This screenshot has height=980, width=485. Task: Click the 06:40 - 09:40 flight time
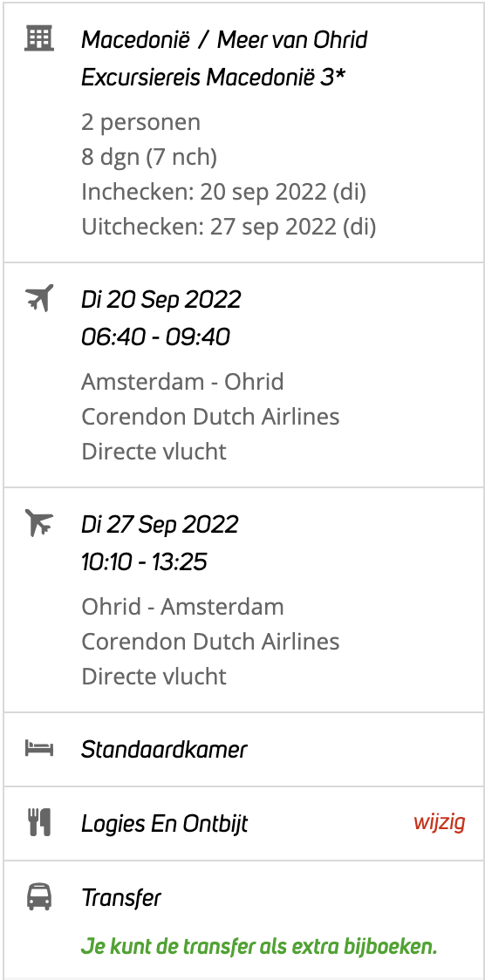(x=155, y=337)
